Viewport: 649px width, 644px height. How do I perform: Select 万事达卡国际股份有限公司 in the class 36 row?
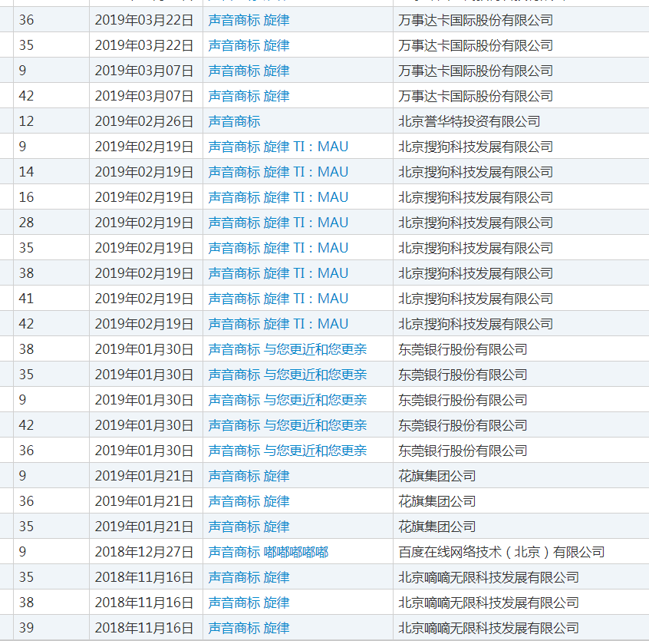(x=476, y=20)
